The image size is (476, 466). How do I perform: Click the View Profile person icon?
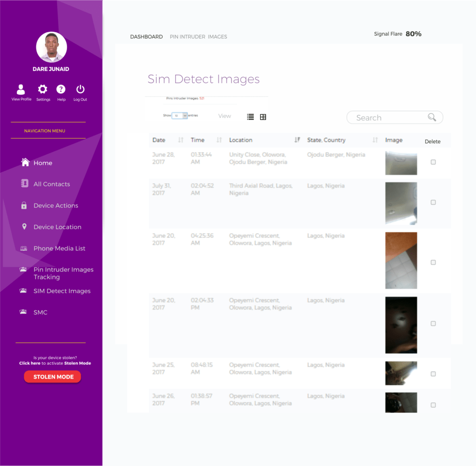[x=21, y=89]
